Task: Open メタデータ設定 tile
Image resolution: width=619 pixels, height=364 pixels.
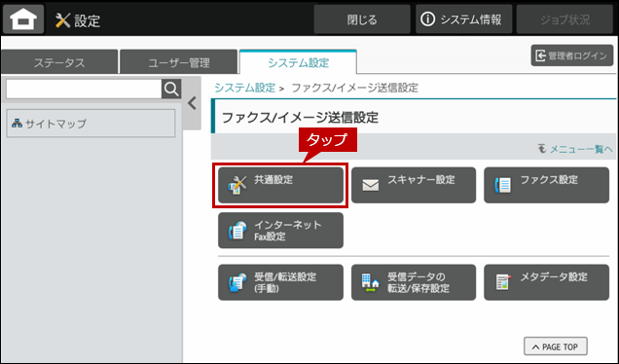Action: (546, 282)
